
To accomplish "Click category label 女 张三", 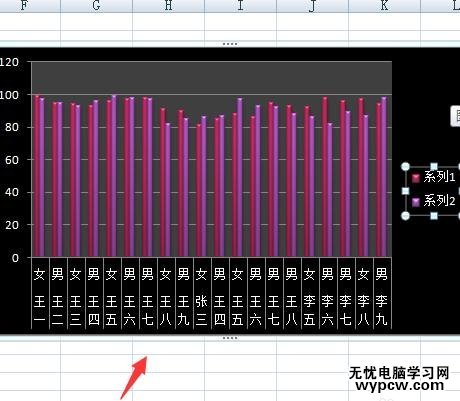I will coord(201,297).
